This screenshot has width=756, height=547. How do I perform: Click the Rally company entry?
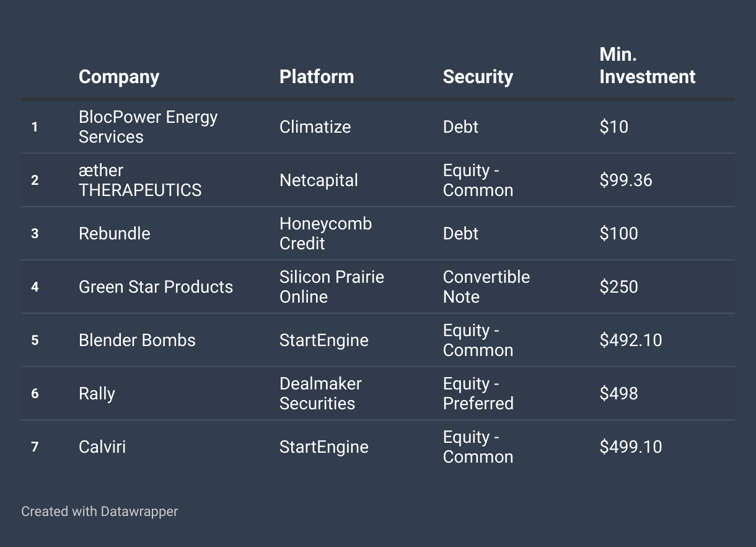(97, 393)
